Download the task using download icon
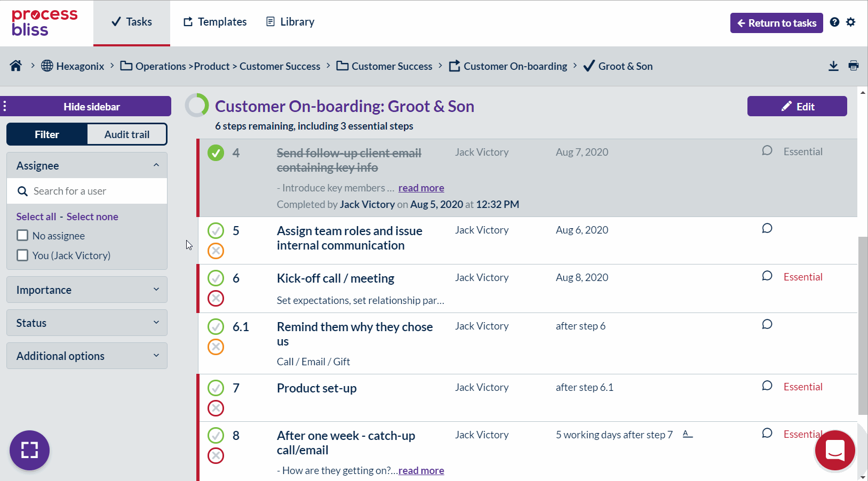Image resolution: width=868 pixels, height=481 pixels. click(833, 66)
